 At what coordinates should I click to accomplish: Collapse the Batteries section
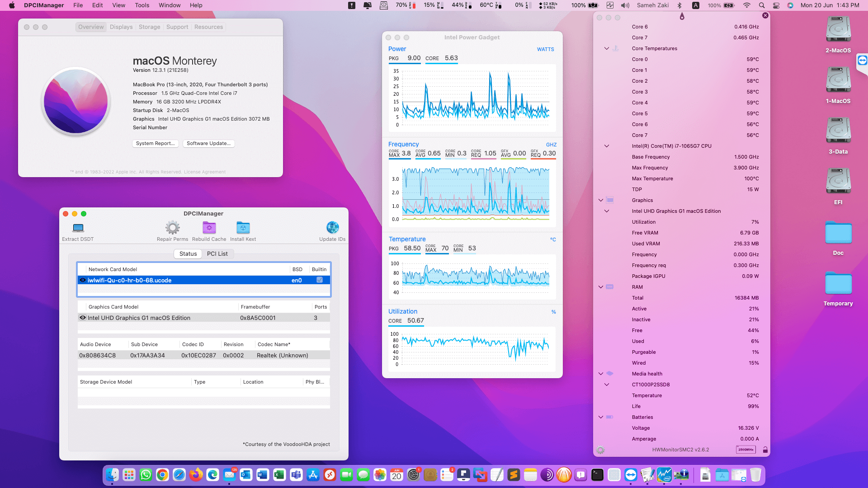[601, 417]
